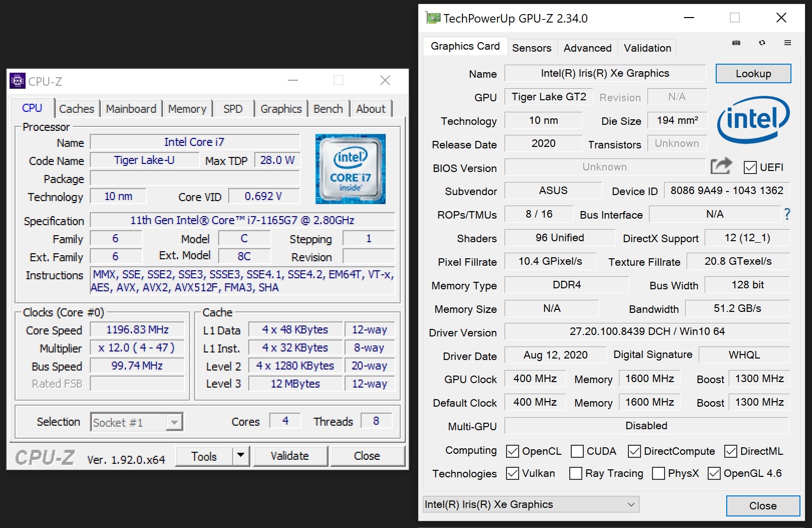
Task: Open the Tools dropdown arrow in CPU-Z
Action: (241, 456)
